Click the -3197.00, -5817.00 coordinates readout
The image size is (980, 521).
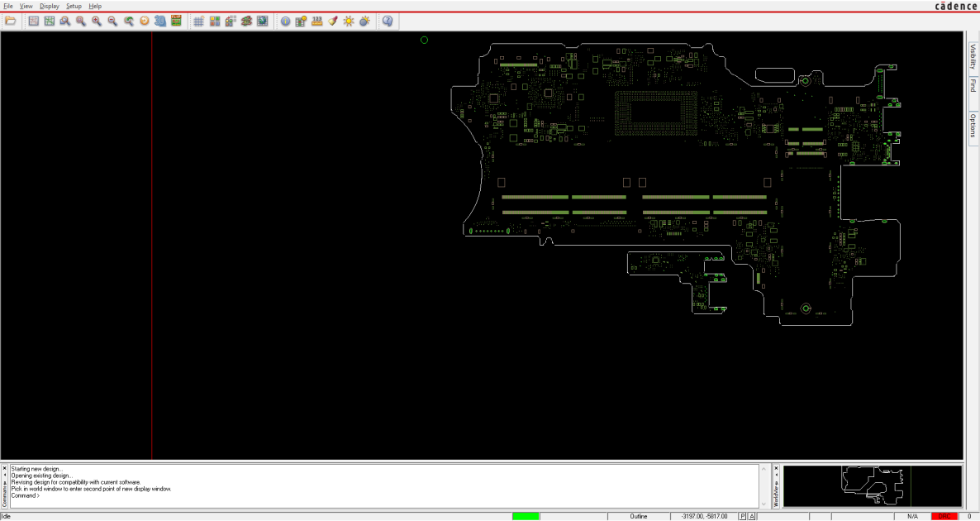pyautogui.click(x=704, y=516)
